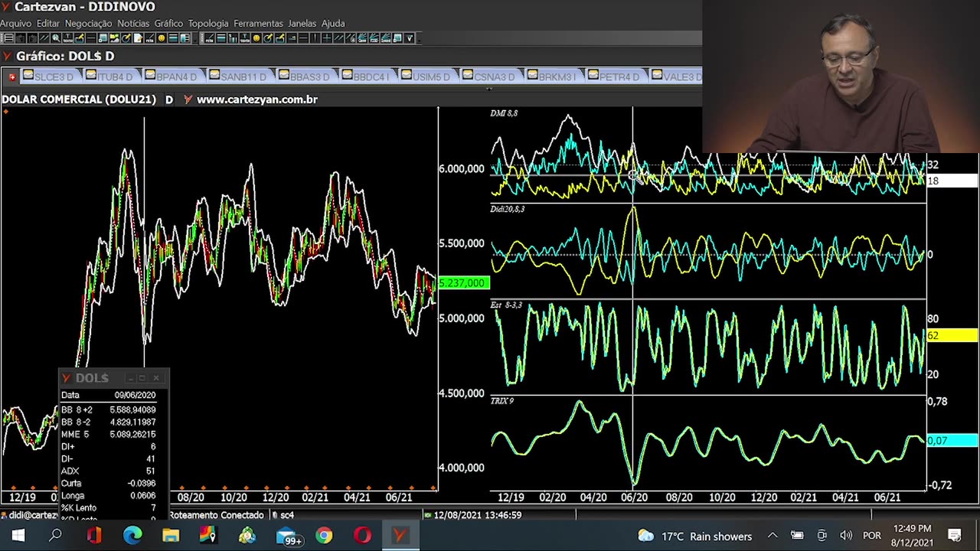Screen dimensions: 980x551
Task: Open Chrome from the taskbar
Action: pyautogui.click(x=324, y=536)
